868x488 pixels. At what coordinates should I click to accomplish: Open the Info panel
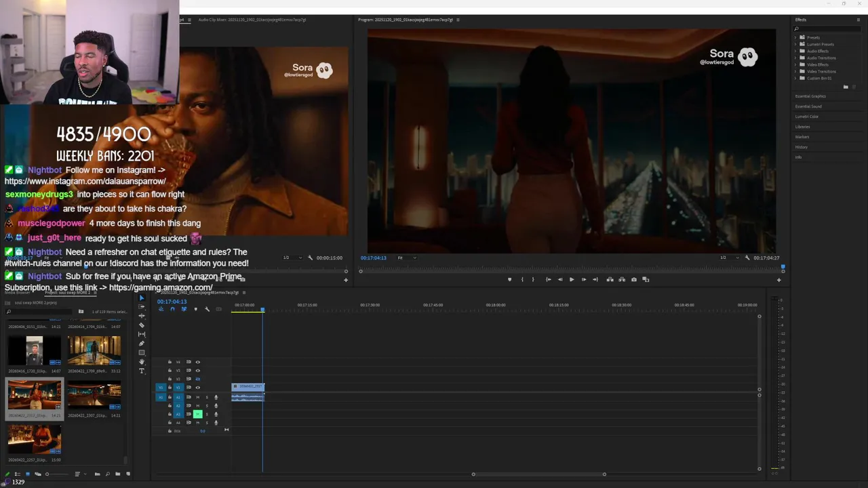coord(798,157)
